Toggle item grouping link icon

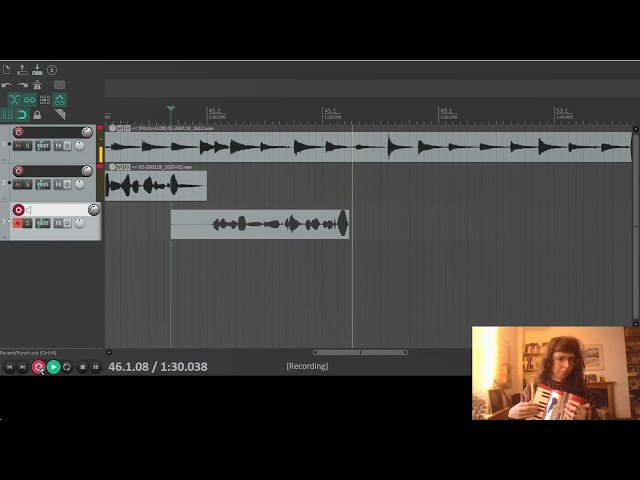[x=29, y=100]
